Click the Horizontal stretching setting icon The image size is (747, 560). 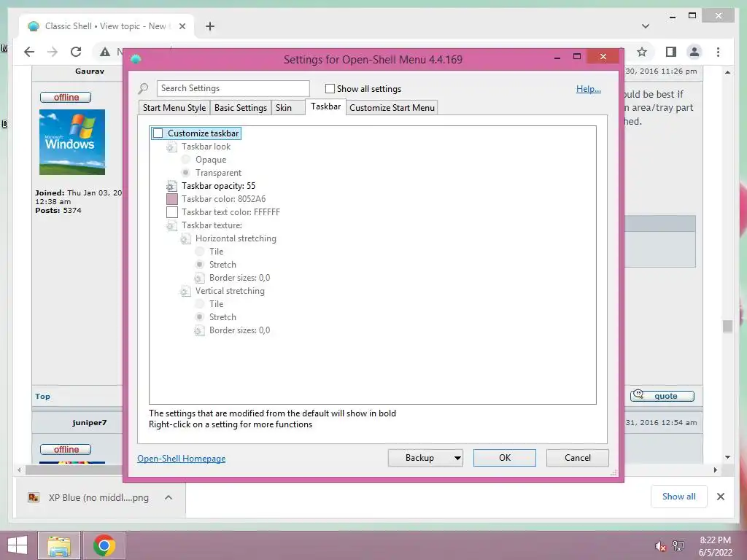(x=185, y=238)
